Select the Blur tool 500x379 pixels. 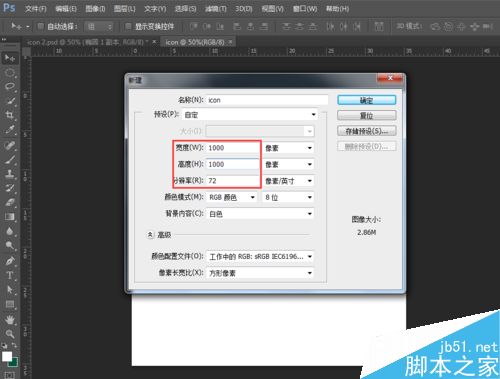pyautogui.click(x=10, y=231)
